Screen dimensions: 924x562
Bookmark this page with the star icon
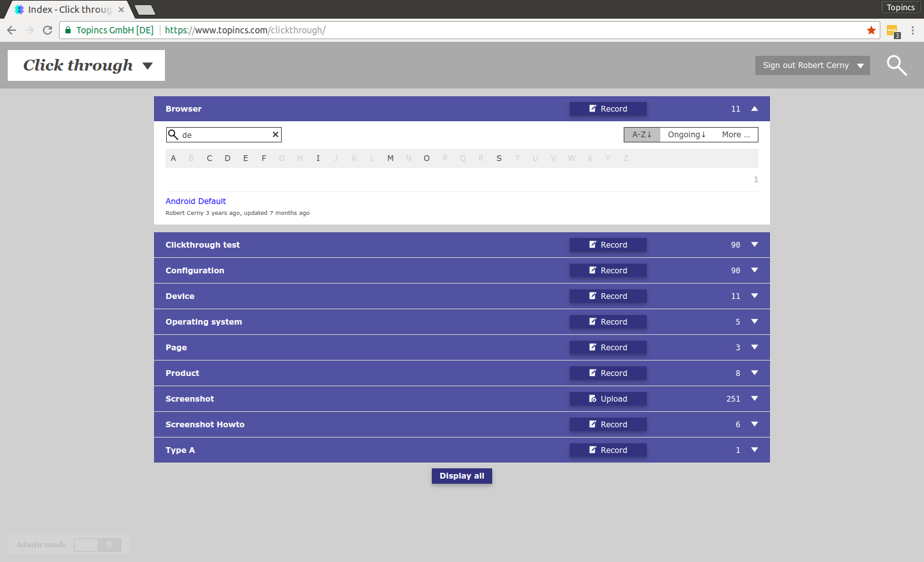[x=871, y=30]
